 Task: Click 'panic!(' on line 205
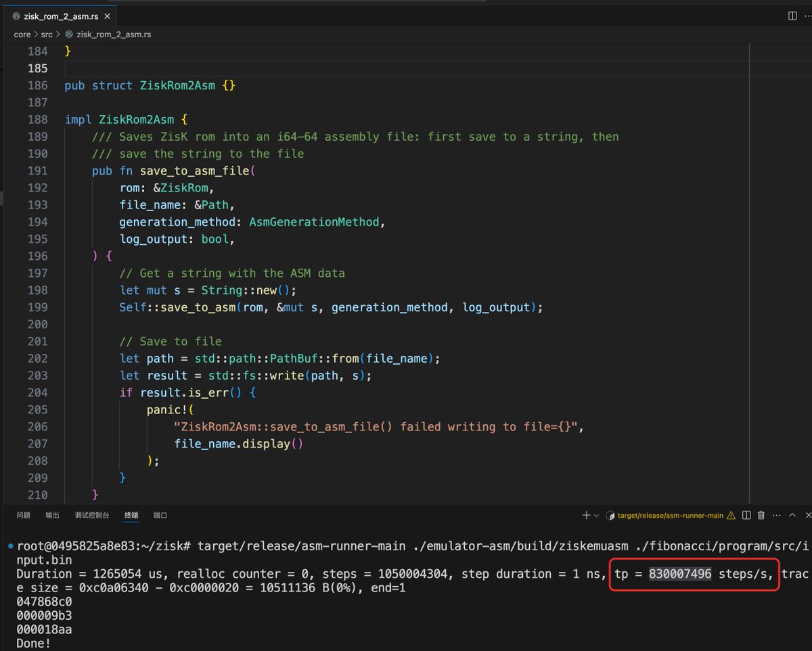coord(171,409)
